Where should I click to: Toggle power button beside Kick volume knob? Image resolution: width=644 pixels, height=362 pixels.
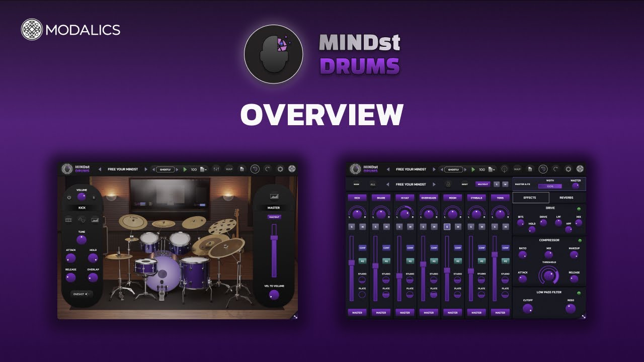[x=69, y=198]
